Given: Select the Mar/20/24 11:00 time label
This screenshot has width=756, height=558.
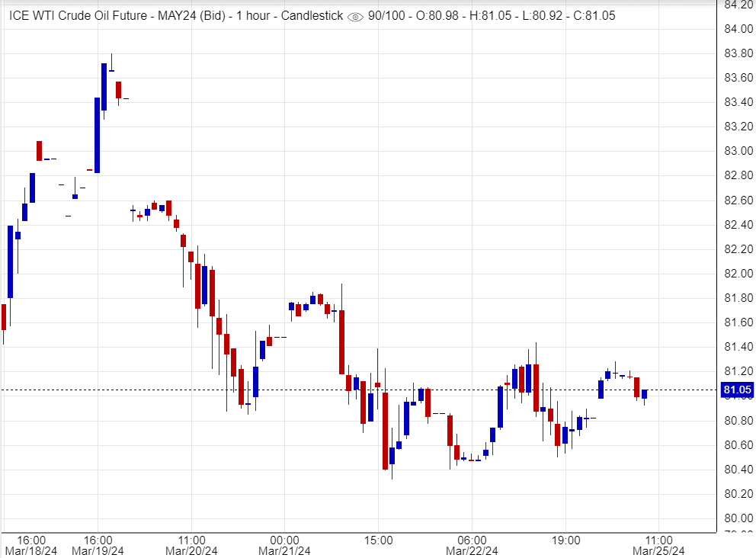Looking at the screenshot, I should point(191,544).
